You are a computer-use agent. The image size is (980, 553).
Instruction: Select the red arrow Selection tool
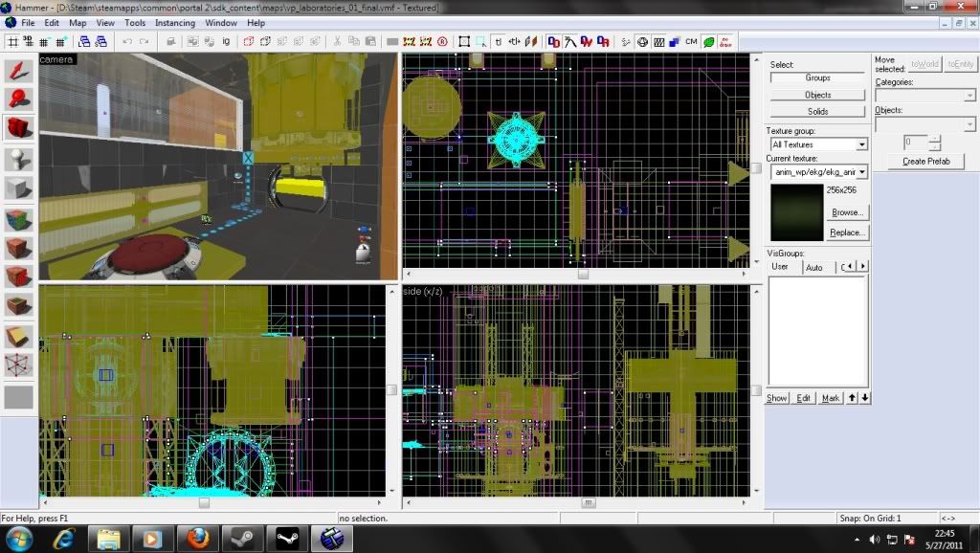point(19,70)
